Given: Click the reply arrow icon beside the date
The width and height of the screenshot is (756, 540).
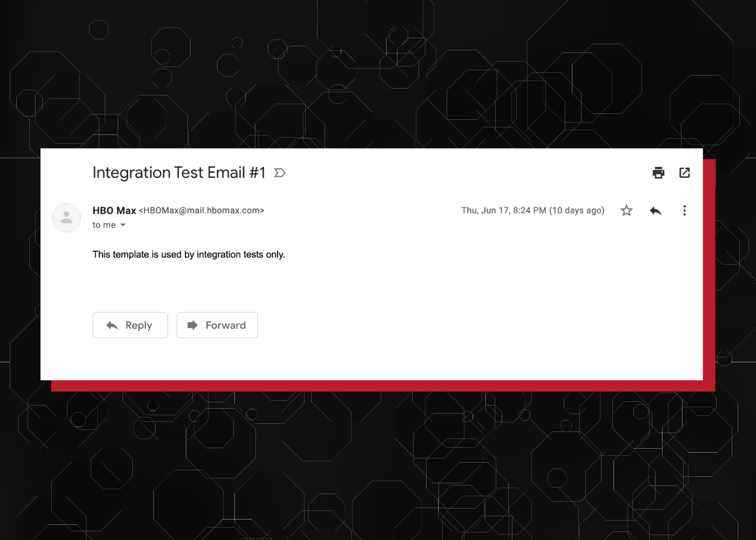Looking at the screenshot, I should click(656, 211).
